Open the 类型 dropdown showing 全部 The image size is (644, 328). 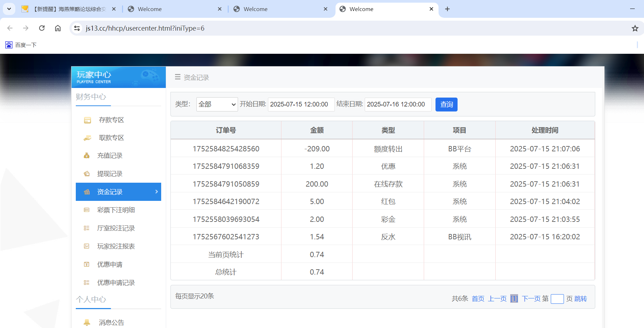pyautogui.click(x=217, y=104)
